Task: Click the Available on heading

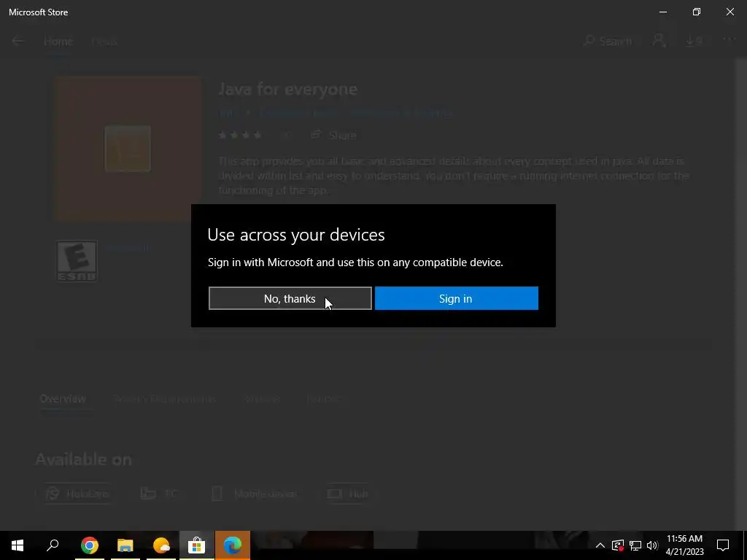Action: click(83, 459)
